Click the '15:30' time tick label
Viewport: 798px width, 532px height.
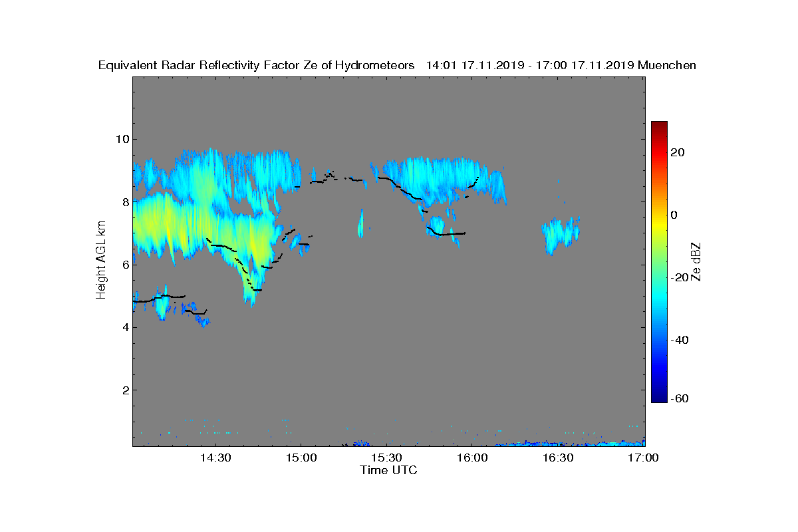click(386, 458)
